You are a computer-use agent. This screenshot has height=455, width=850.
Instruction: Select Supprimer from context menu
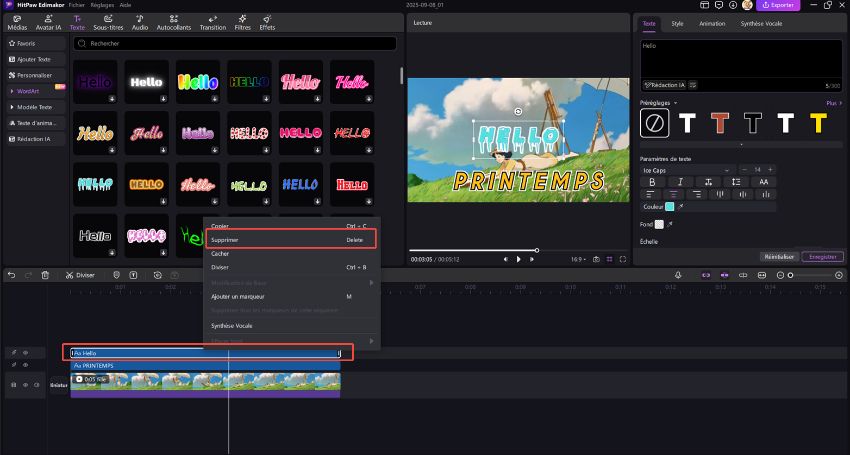(x=291, y=240)
